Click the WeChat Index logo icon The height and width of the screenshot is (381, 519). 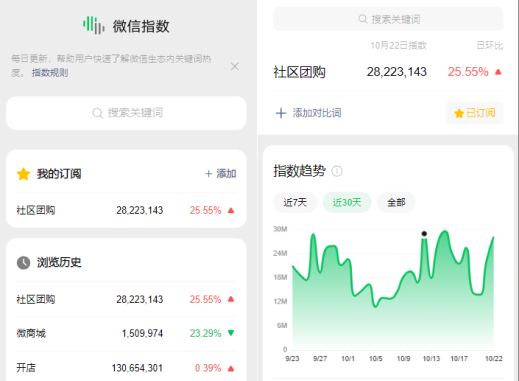[94, 25]
